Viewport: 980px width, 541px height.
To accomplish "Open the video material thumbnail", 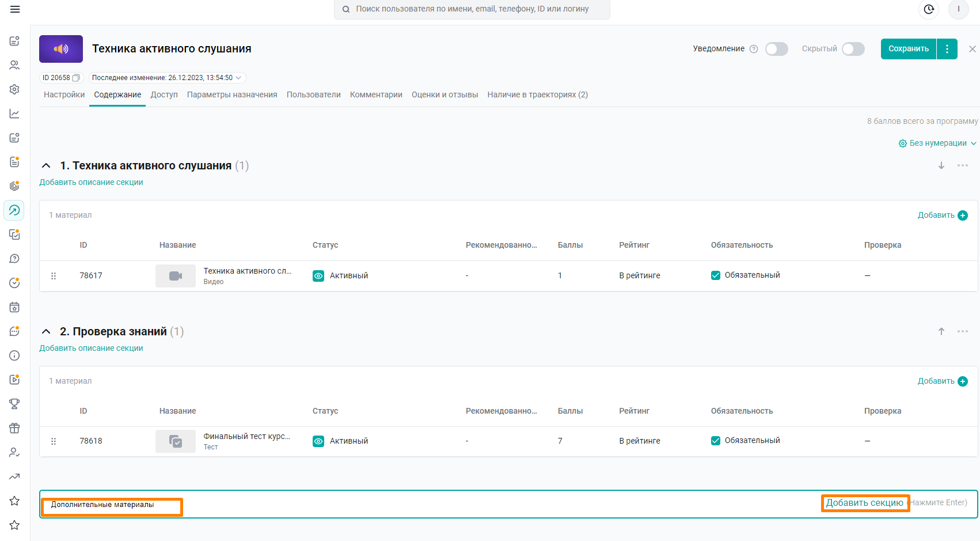I will click(x=176, y=276).
